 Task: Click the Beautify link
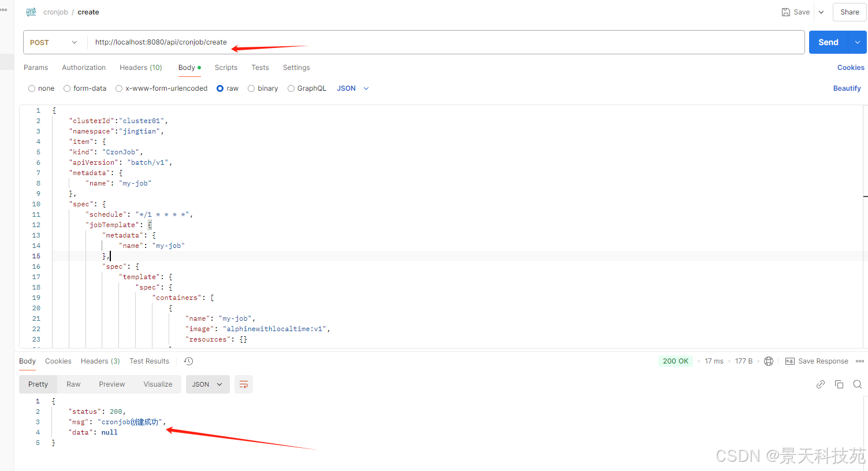coord(847,88)
